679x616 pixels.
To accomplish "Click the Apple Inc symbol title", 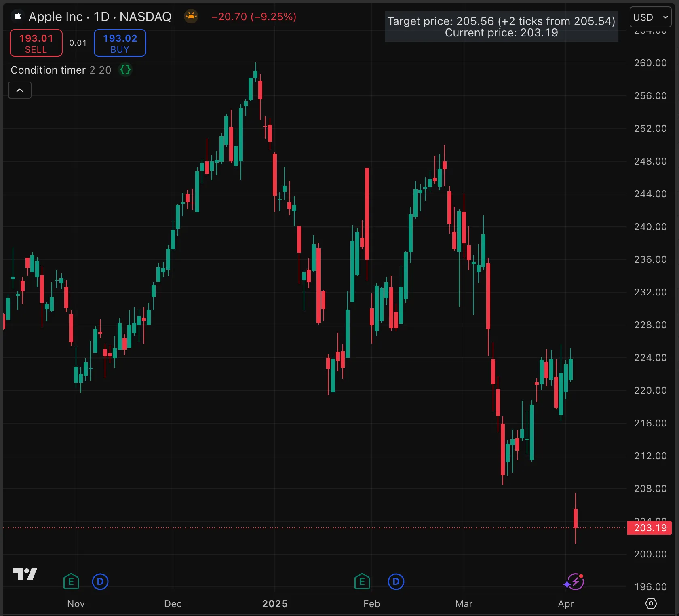I will click(x=100, y=17).
